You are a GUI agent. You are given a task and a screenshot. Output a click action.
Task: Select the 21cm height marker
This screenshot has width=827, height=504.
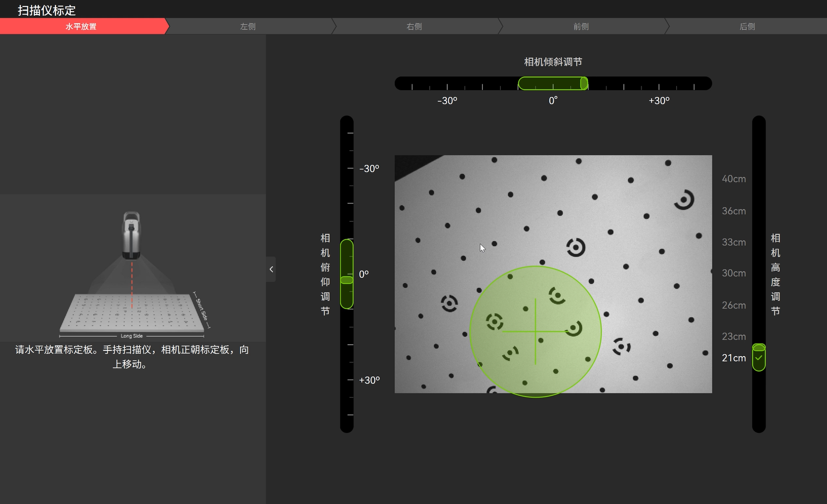(x=733, y=358)
